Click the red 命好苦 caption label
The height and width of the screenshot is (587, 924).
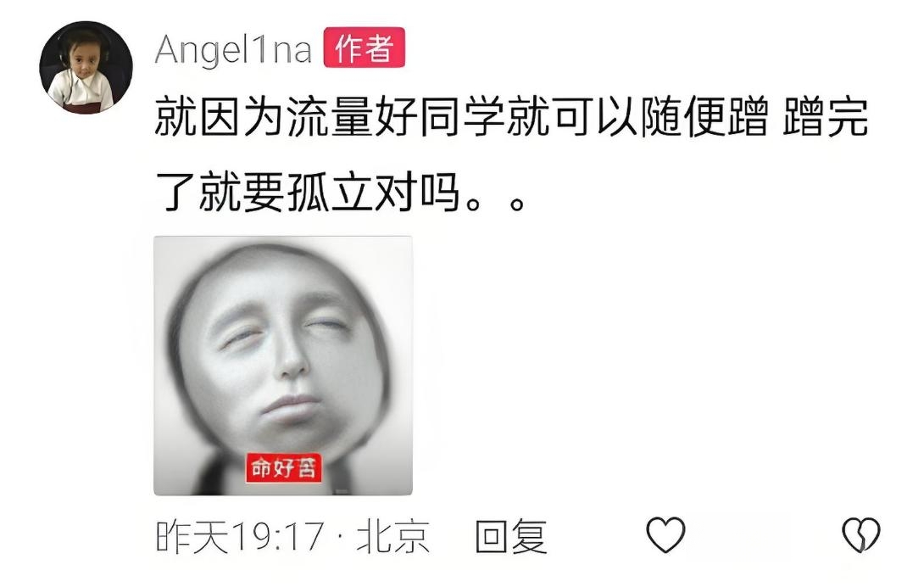click(283, 468)
